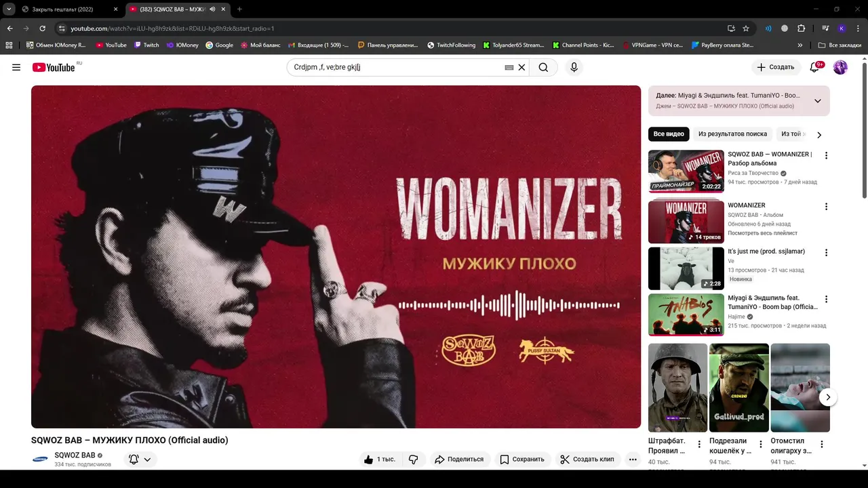The width and height of the screenshot is (868, 488).
Task: Open options menu for WOMANIZER album playlist
Action: [x=826, y=206]
